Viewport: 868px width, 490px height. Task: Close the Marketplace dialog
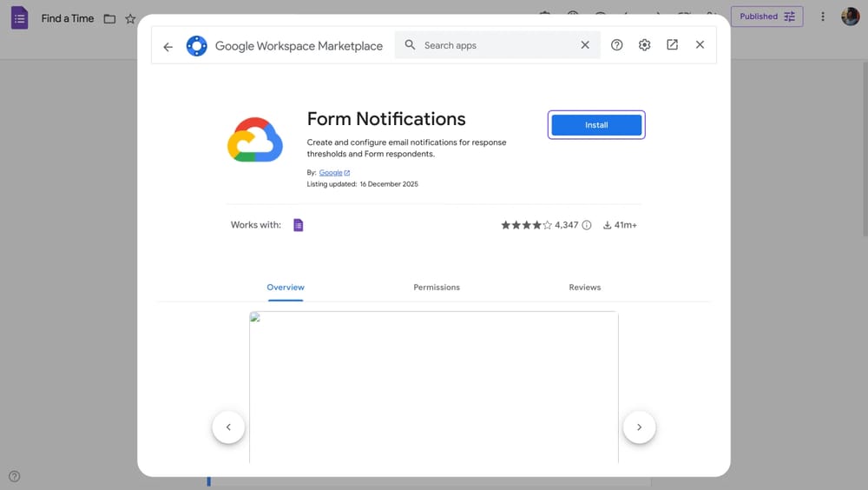click(700, 45)
